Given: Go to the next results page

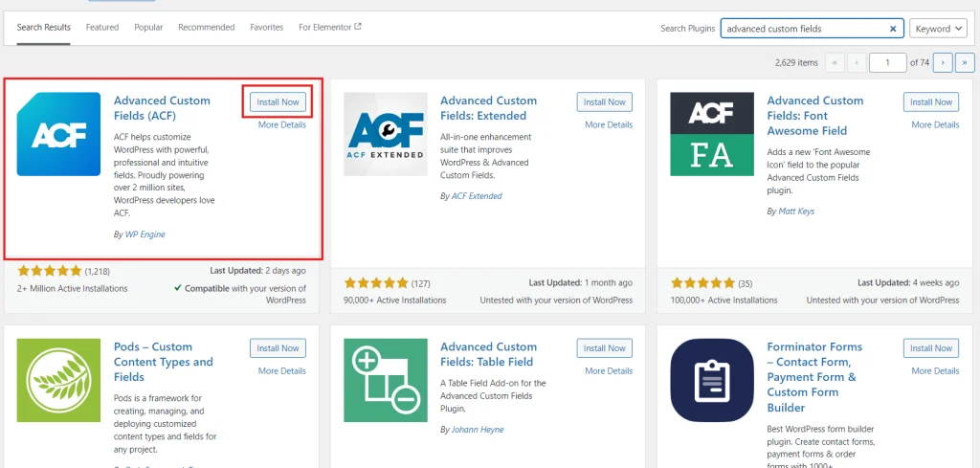Looking at the screenshot, I should [943, 62].
